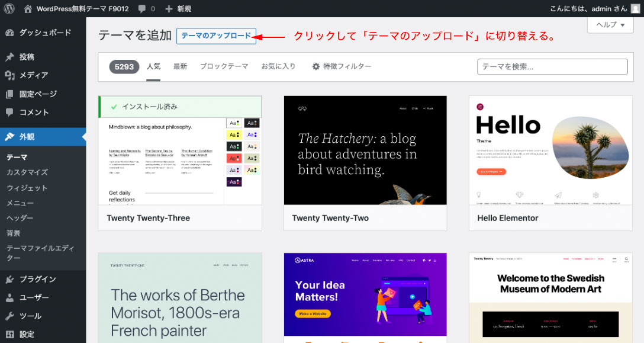Viewport: 644px width, 343px height.
Task: Open Astra theme thumbnail
Action: pyautogui.click(x=365, y=298)
